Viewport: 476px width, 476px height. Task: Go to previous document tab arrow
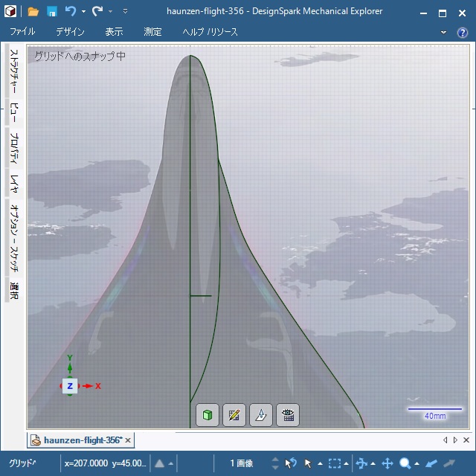tap(445, 440)
